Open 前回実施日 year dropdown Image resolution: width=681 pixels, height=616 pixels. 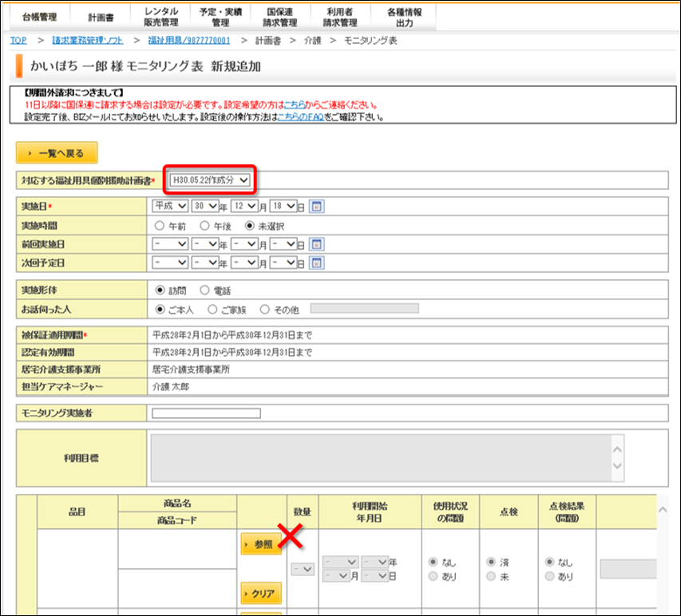click(205, 244)
